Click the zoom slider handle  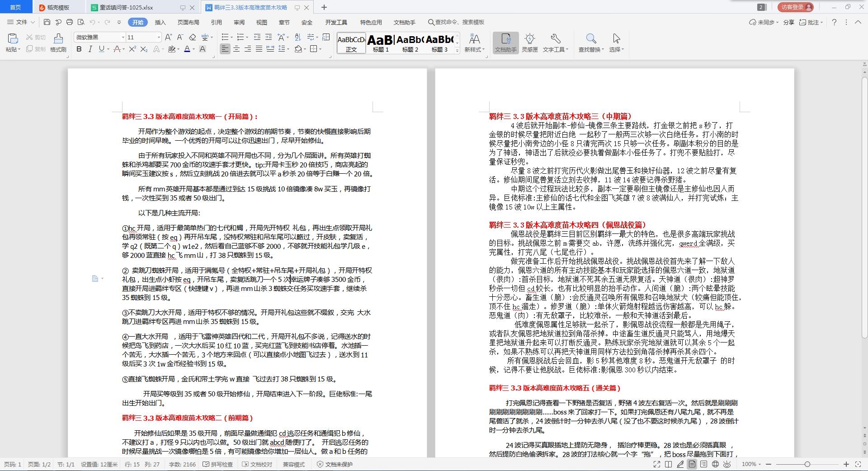coord(807,464)
